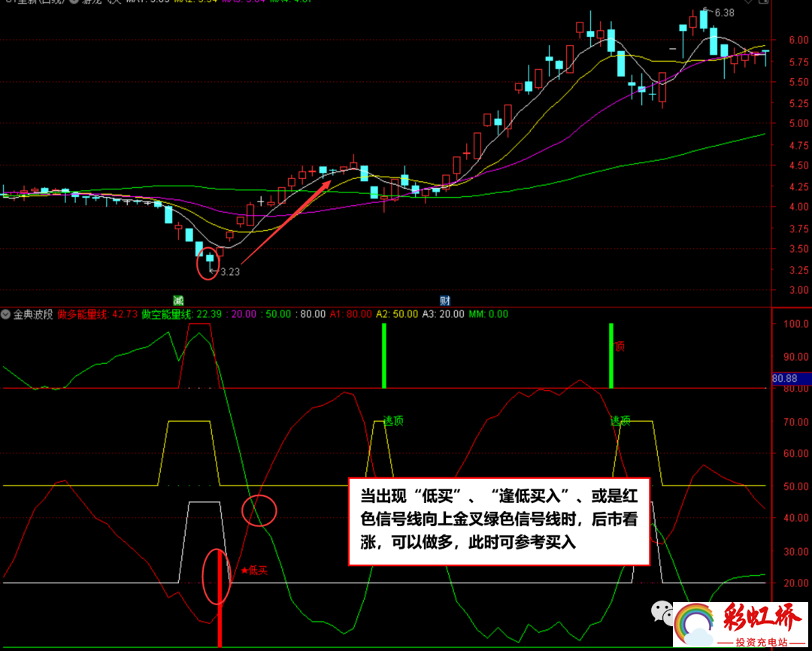Click the red 顶 signal label
Screen dimensions: 812x651
pos(620,347)
